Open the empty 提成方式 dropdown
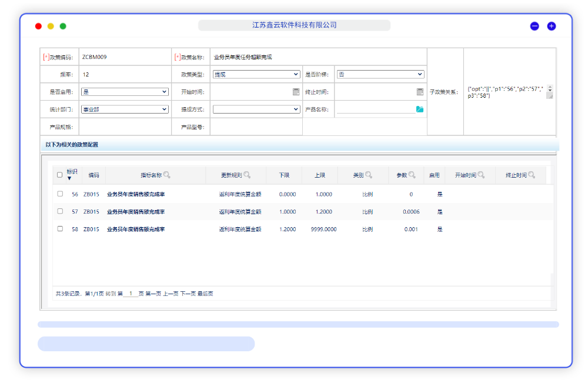This screenshot has width=588, height=386. (x=256, y=109)
